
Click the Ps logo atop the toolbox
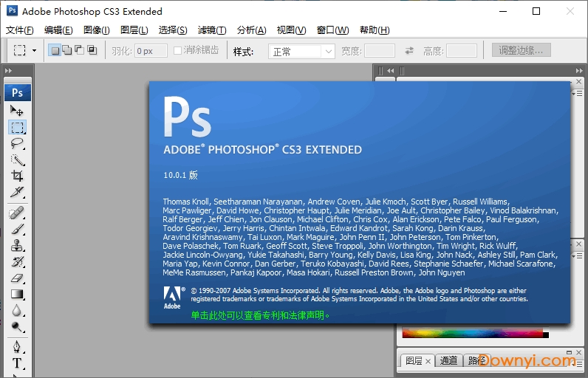point(17,92)
